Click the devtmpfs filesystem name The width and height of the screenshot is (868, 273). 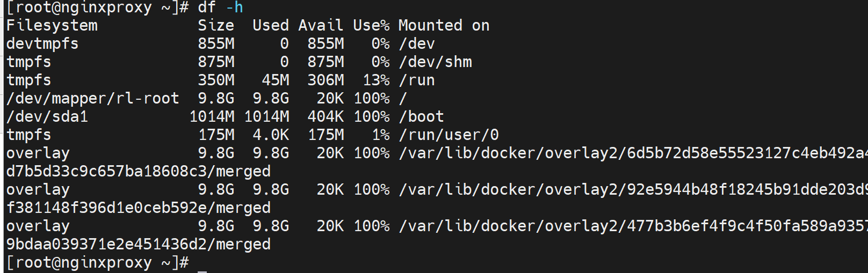pyautogui.click(x=42, y=44)
